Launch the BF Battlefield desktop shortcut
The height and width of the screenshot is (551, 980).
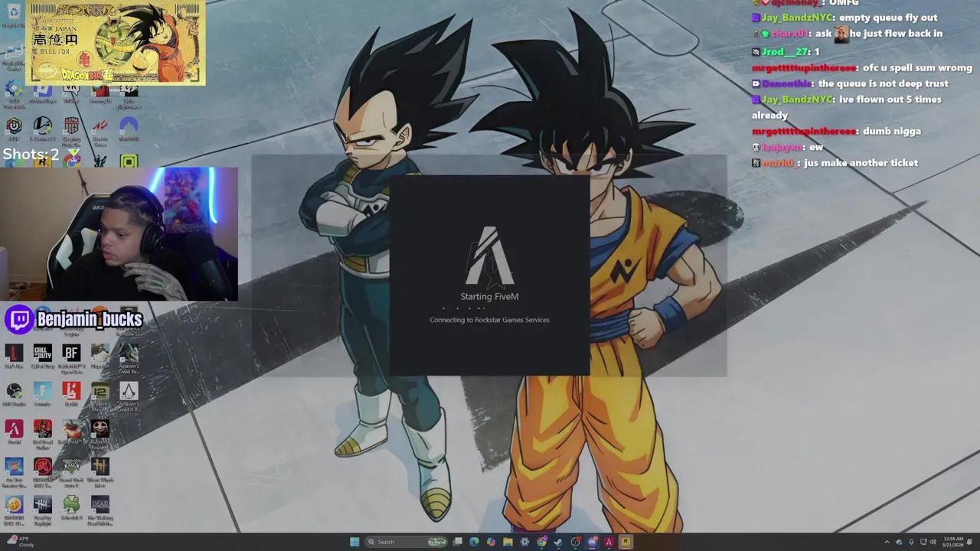71,357
